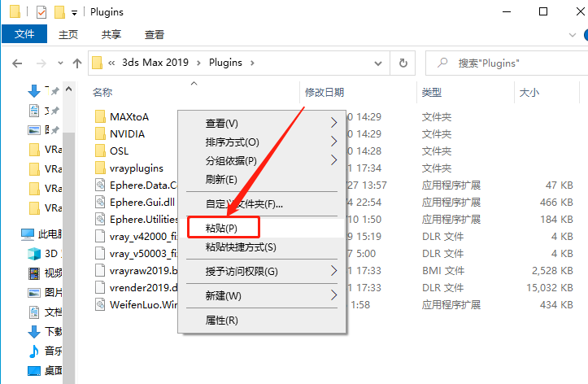
Task: Open 视频 folder in navigation pane
Action: pyautogui.click(x=45, y=273)
